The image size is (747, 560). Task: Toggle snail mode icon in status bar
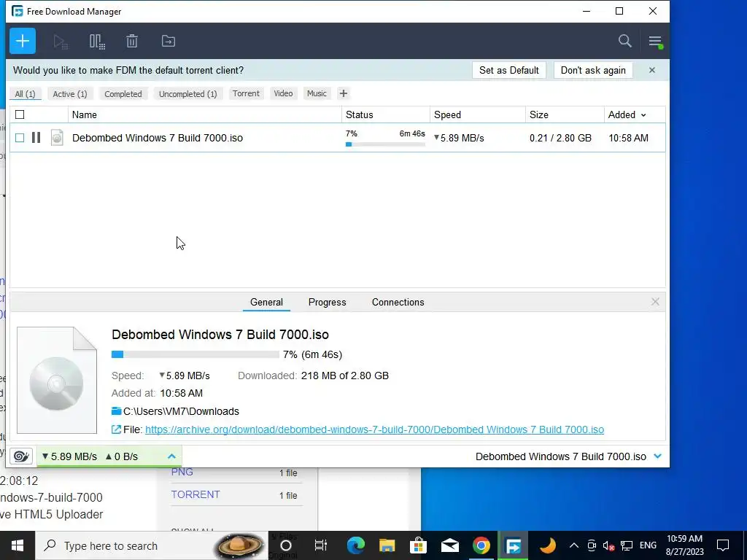pos(21,456)
